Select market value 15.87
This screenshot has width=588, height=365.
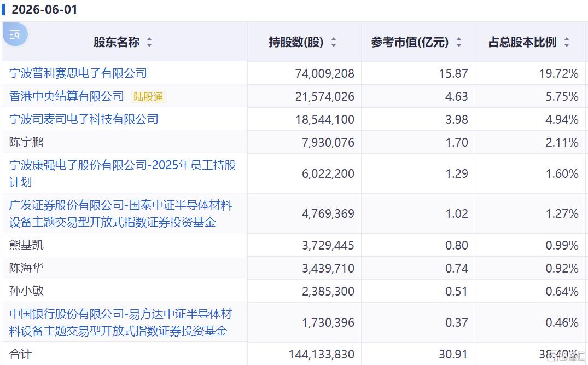[453, 73]
